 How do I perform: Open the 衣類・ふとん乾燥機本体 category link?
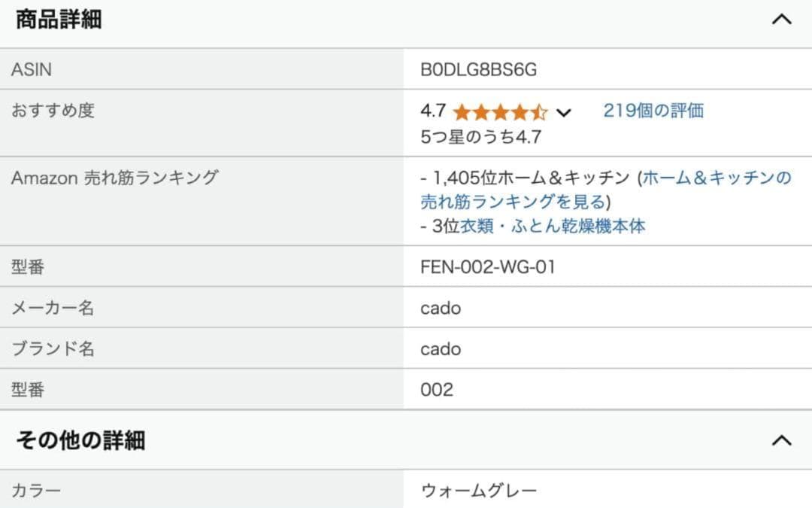pos(552,226)
